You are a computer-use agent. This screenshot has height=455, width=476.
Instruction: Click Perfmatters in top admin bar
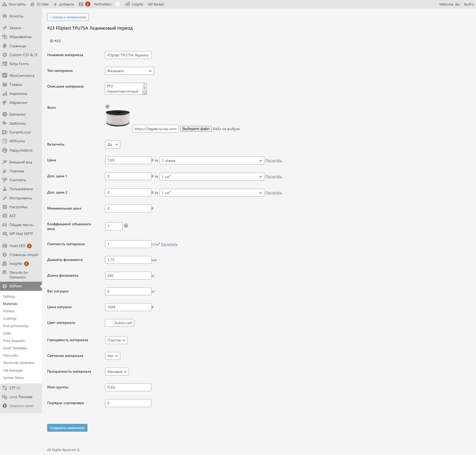[103, 4]
